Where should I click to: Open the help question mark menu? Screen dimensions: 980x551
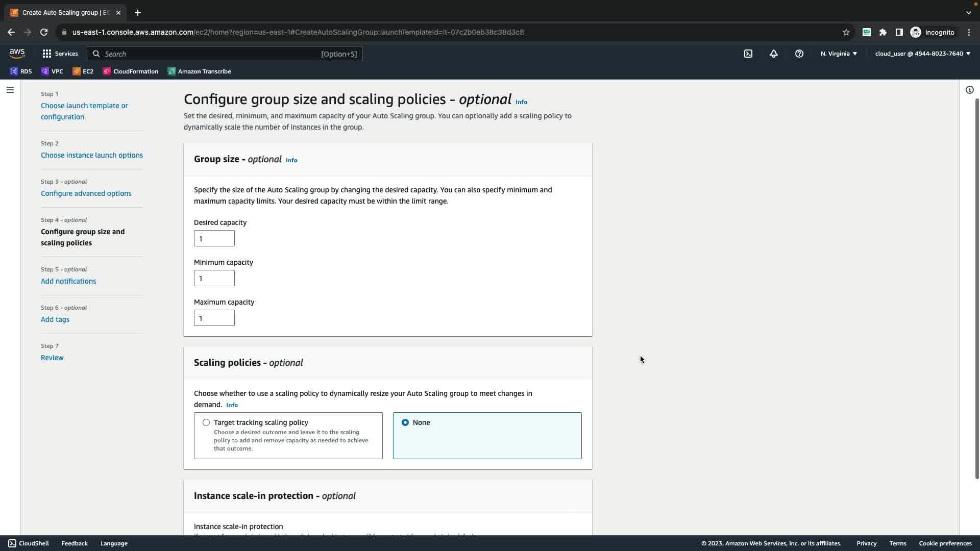coord(799,54)
